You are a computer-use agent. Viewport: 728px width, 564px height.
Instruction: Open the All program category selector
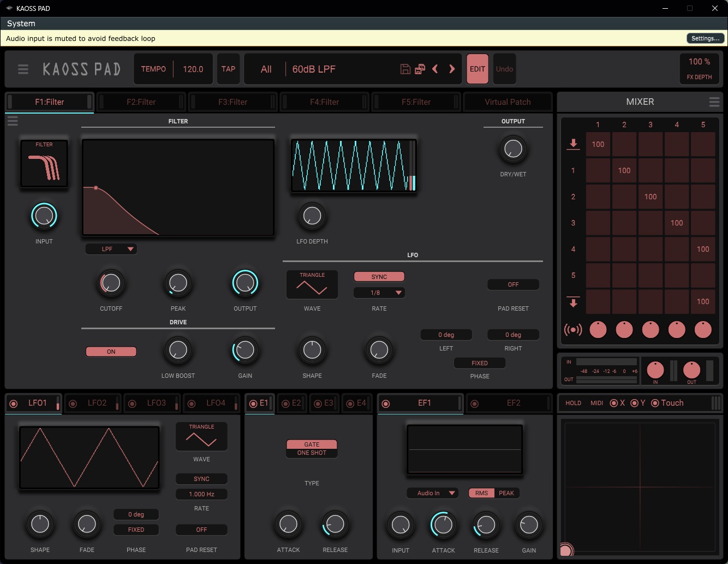click(x=266, y=69)
